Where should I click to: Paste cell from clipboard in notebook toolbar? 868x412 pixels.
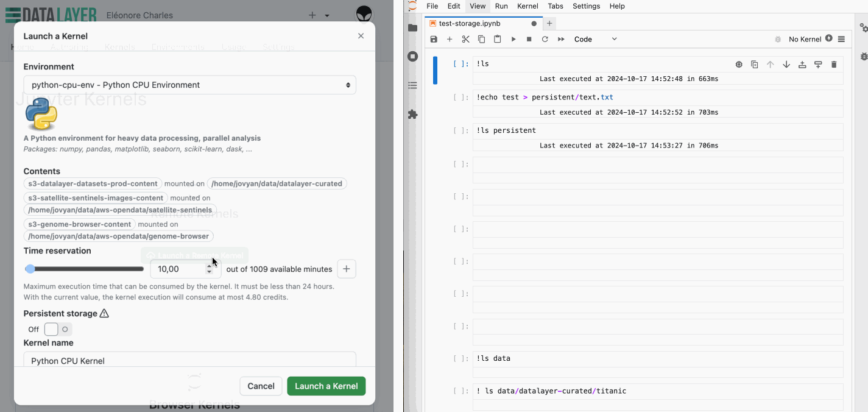[497, 39]
